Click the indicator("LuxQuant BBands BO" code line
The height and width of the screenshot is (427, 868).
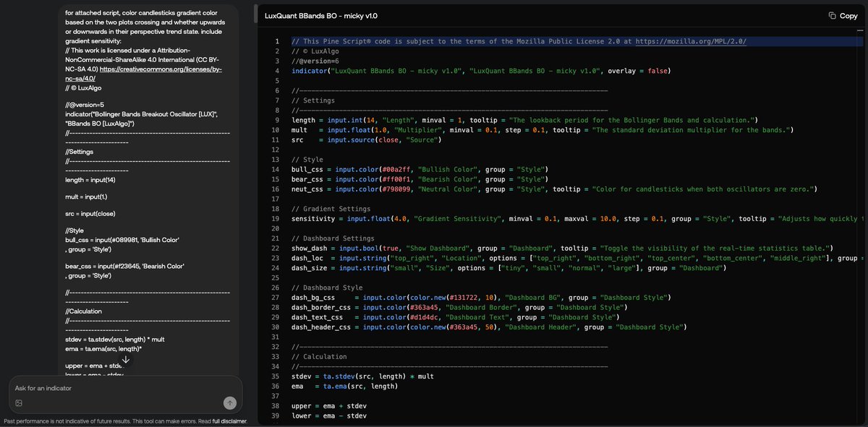click(481, 71)
